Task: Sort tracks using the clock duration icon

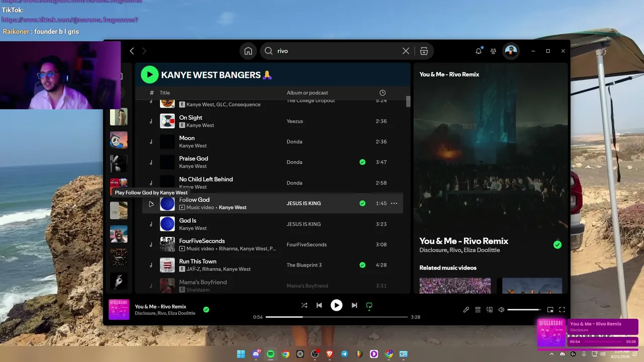Action: 382,93
